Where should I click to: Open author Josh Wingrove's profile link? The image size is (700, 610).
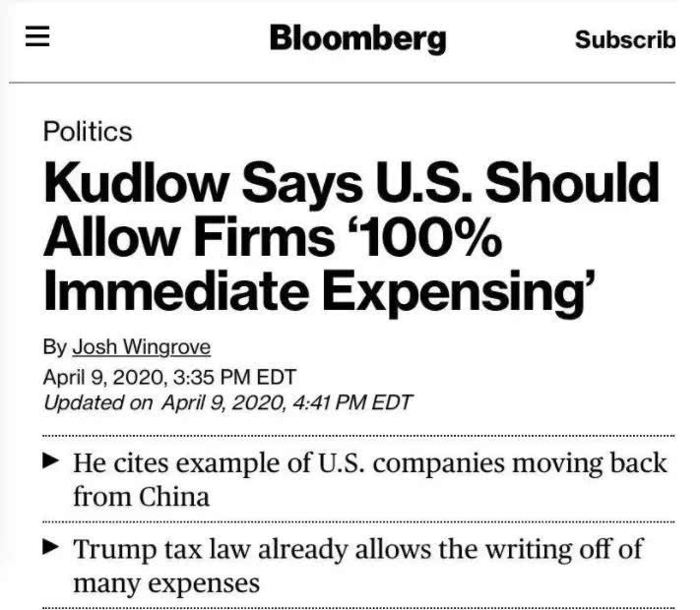click(x=141, y=346)
